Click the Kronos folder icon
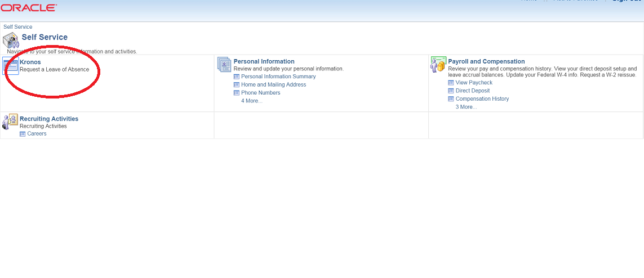This screenshot has height=278, width=644. pos(11,66)
